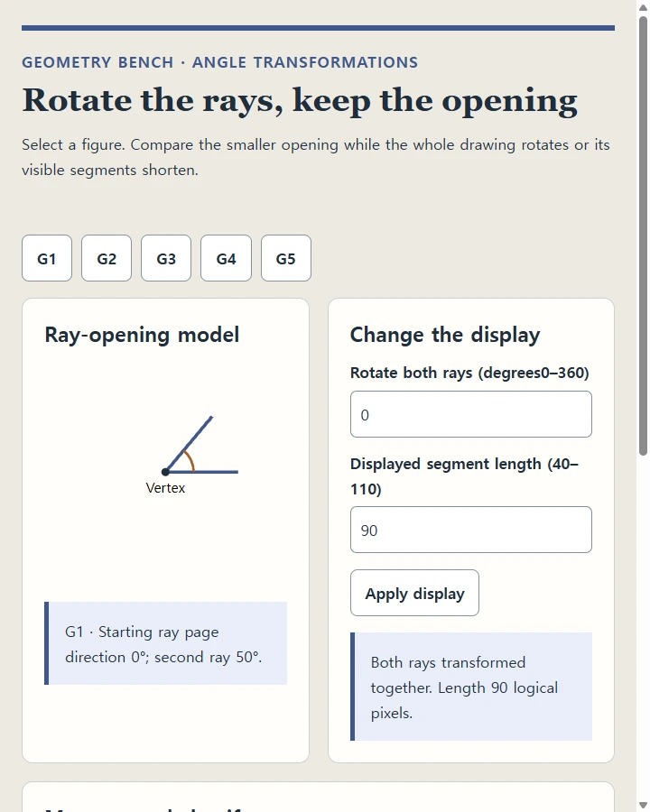Pick figure G5
The height and width of the screenshot is (812, 650).
pyautogui.click(x=285, y=258)
